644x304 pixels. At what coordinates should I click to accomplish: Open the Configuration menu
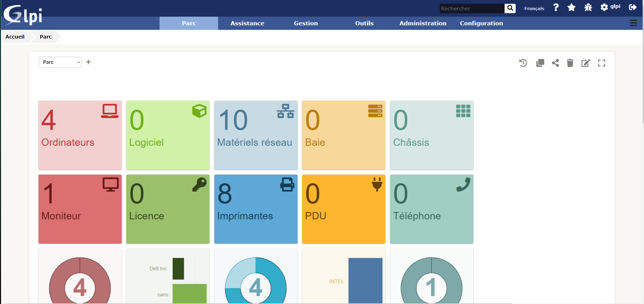point(481,23)
